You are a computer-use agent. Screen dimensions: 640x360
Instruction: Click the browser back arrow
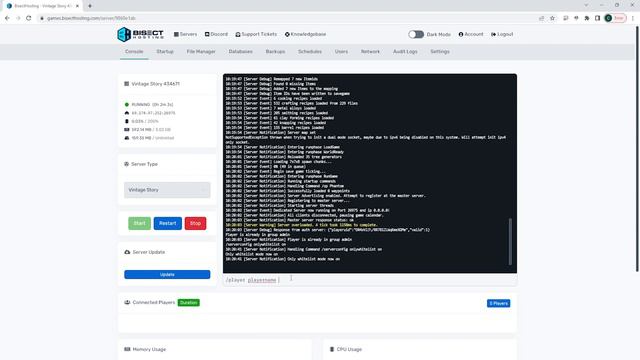click(7, 18)
